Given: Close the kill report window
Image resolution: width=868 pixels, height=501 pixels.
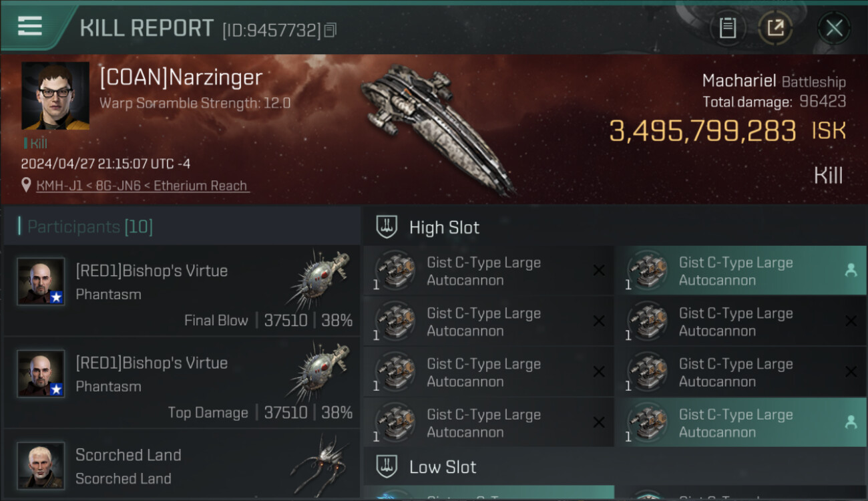Looking at the screenshot, I should 834,28.
